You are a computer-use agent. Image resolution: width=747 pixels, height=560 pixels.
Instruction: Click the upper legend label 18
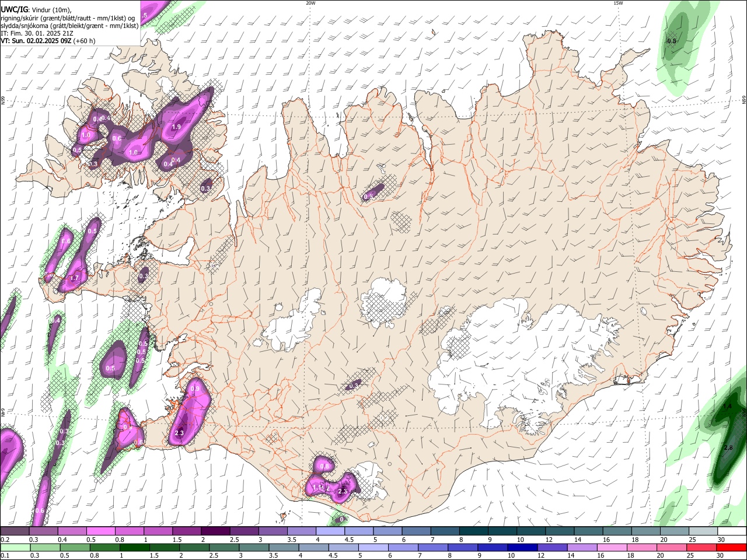pyautogui.click(x=635, y=540)
